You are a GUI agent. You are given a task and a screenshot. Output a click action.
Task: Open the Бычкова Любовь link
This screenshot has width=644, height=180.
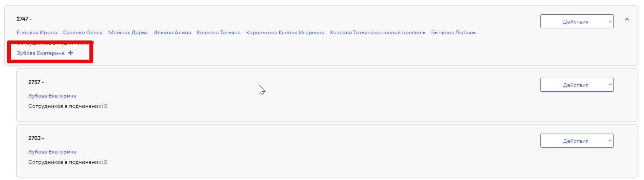click(x=453, y=32)
